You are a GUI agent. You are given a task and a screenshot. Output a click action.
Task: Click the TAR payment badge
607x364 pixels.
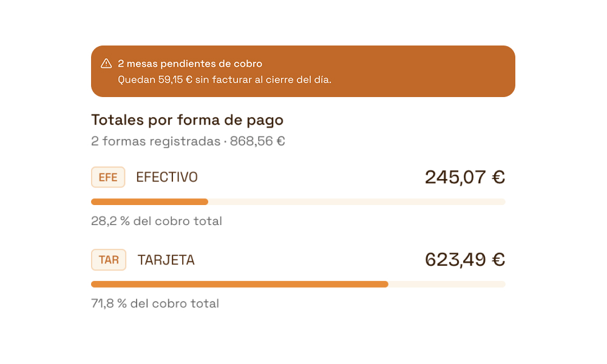point(109,260)
